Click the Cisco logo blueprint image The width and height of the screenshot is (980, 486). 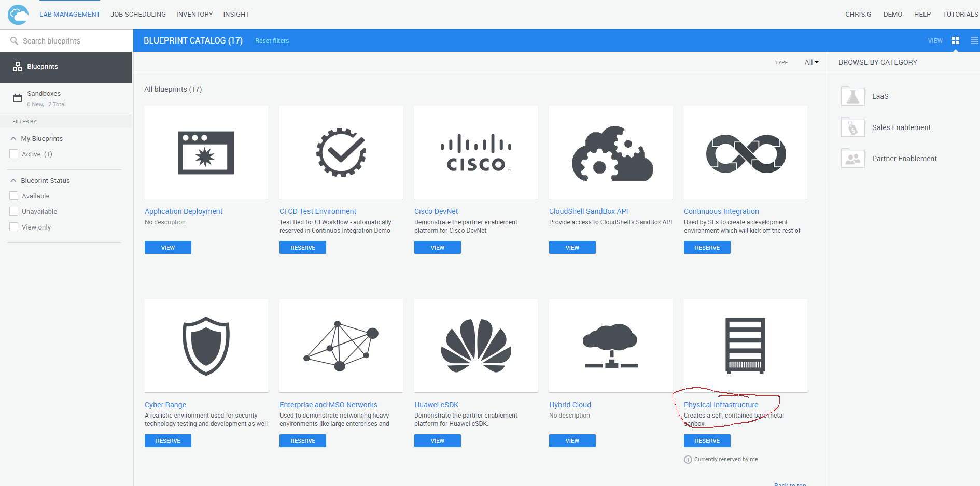476,152
